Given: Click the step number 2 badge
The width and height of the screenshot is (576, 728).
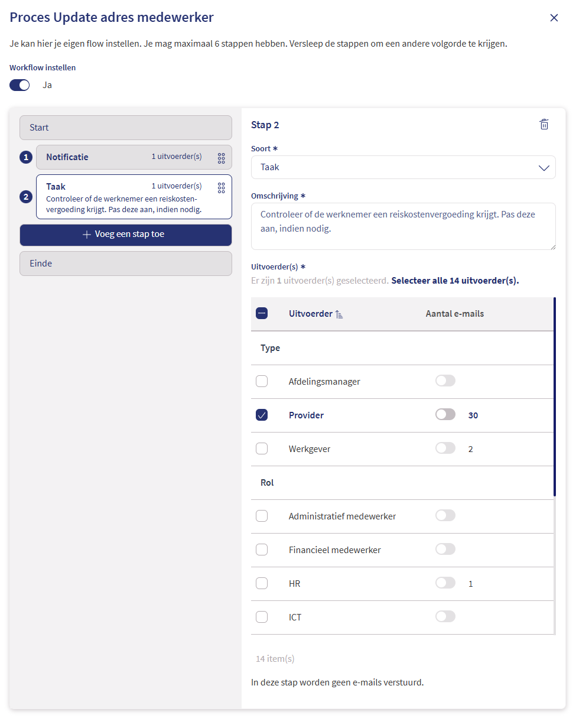Looking at the screenshot, I should pos(25,197).
